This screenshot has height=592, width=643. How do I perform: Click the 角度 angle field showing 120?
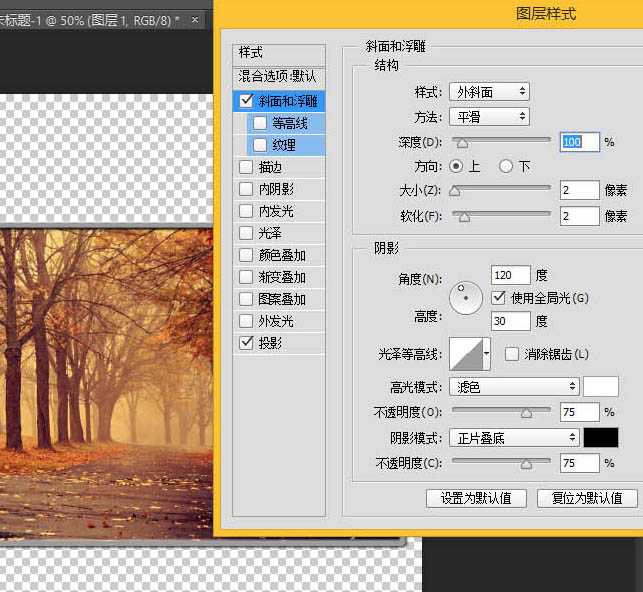coord(511,275)
